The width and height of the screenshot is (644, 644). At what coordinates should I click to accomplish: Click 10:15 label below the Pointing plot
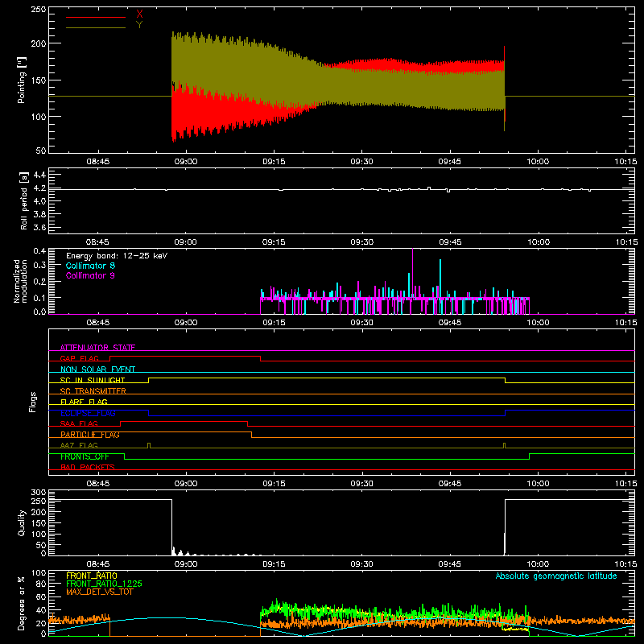[x=626, y=162]
